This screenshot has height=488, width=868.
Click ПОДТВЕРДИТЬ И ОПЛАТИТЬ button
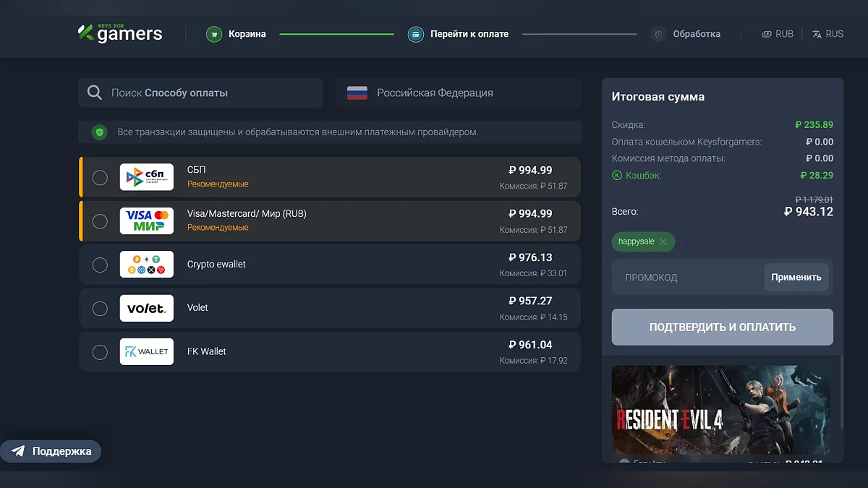(x=722, y=327)
